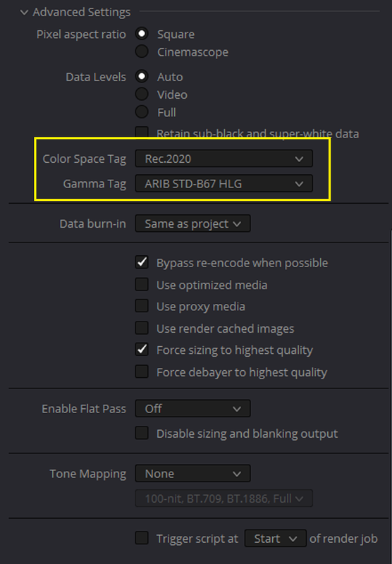Open the Data burn-in dropdown

point(192,223)
